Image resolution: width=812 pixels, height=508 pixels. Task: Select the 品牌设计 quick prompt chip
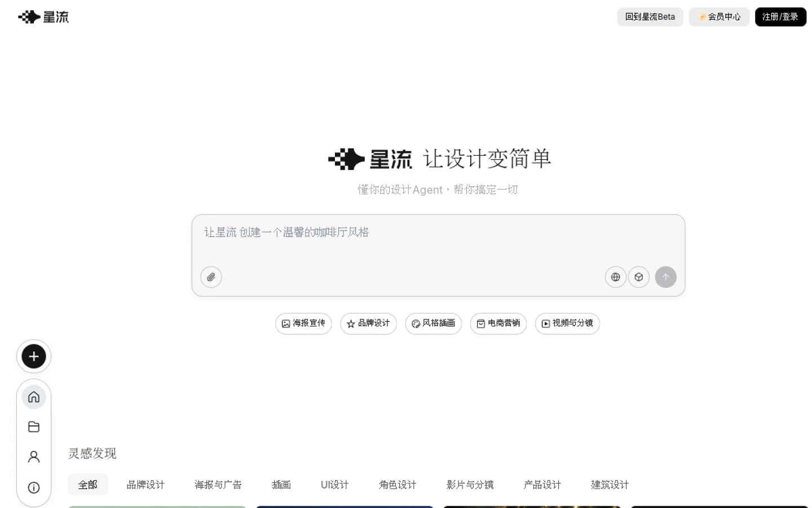click(x=368, y=323)
